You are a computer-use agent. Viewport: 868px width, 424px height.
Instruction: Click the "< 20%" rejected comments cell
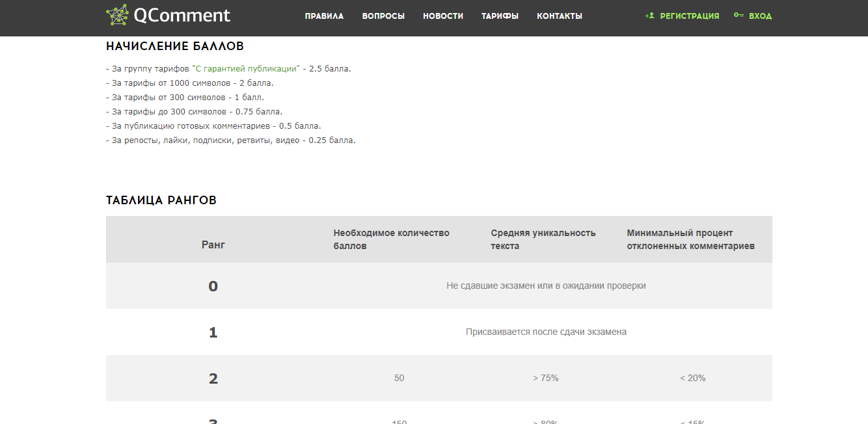tap(692, 378)
